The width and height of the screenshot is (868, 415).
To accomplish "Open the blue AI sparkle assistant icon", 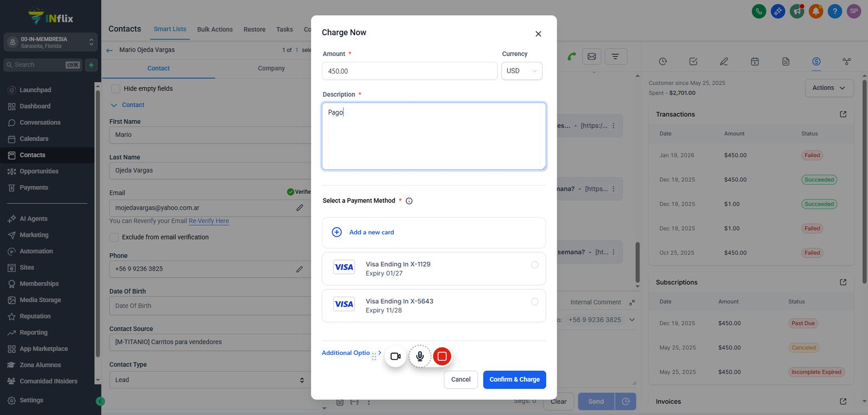I will pos(778,11).
